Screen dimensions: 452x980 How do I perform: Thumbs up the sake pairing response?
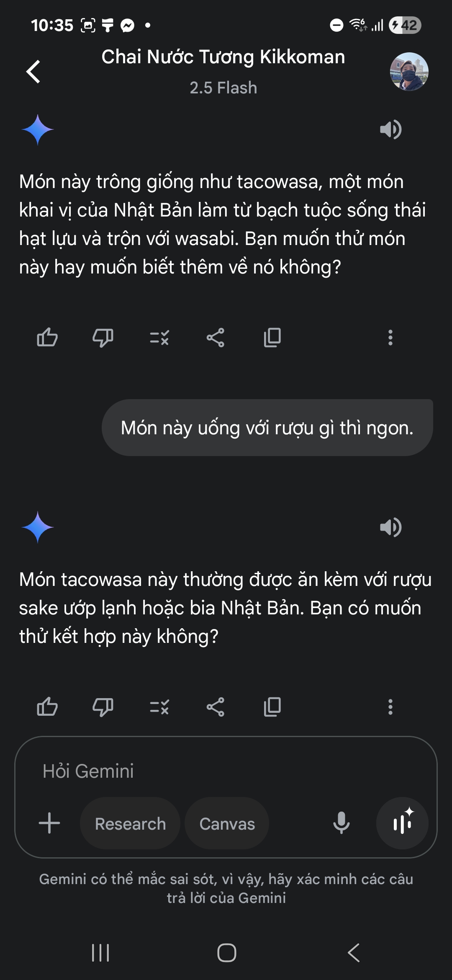tap(47, 707)
